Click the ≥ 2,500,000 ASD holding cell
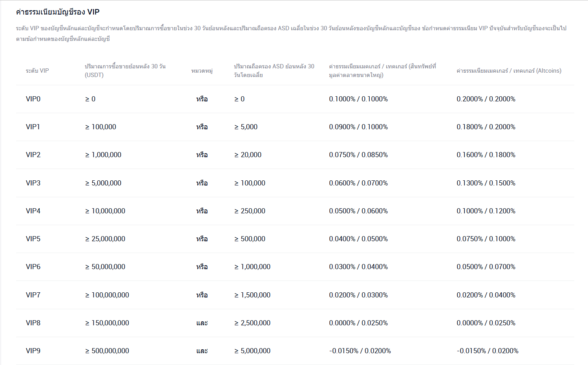This screenshot has height=365, width=588. (252, 323)
